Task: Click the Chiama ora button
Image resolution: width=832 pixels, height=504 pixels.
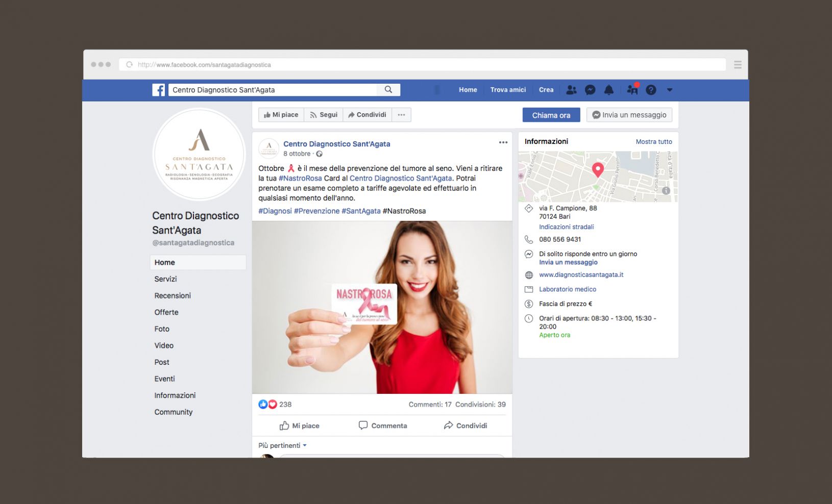Action: [x=551, y=115]
